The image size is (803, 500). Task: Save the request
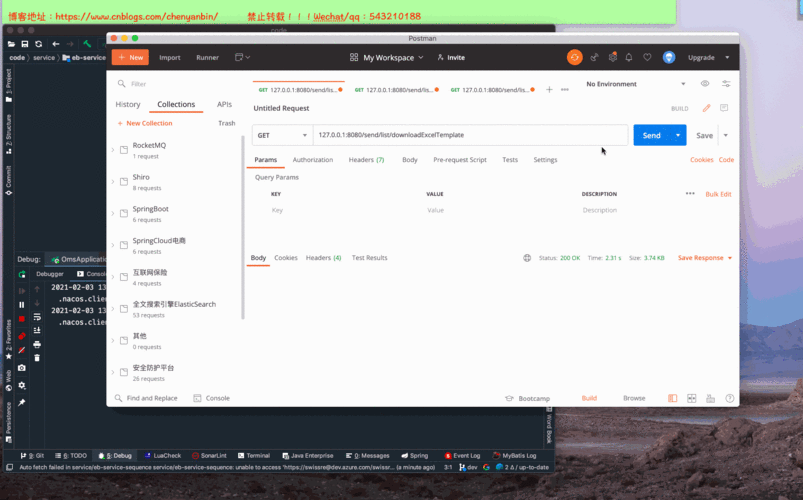(704, 135)
